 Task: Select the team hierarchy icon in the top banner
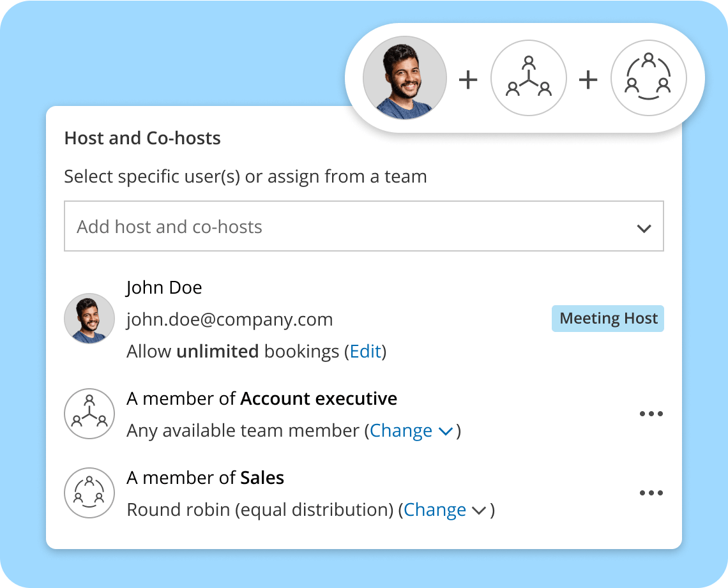coord(529,78)
